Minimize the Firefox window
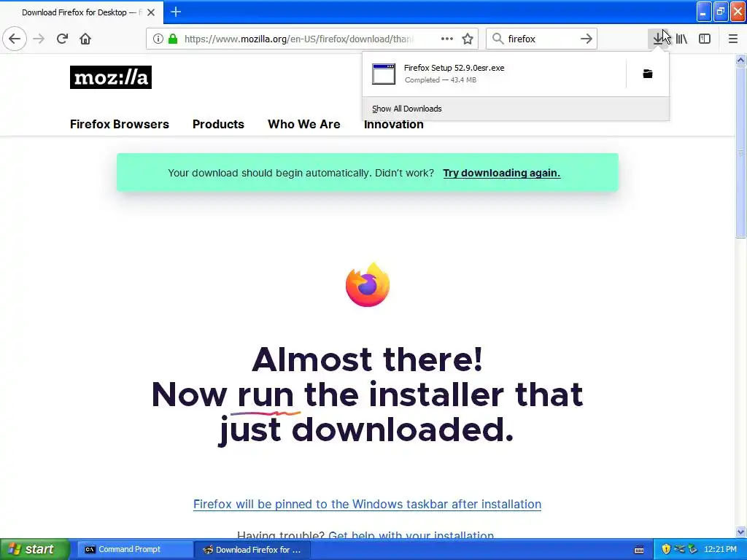The width and height of the screenshot is (747, 560). click(704, 12)
